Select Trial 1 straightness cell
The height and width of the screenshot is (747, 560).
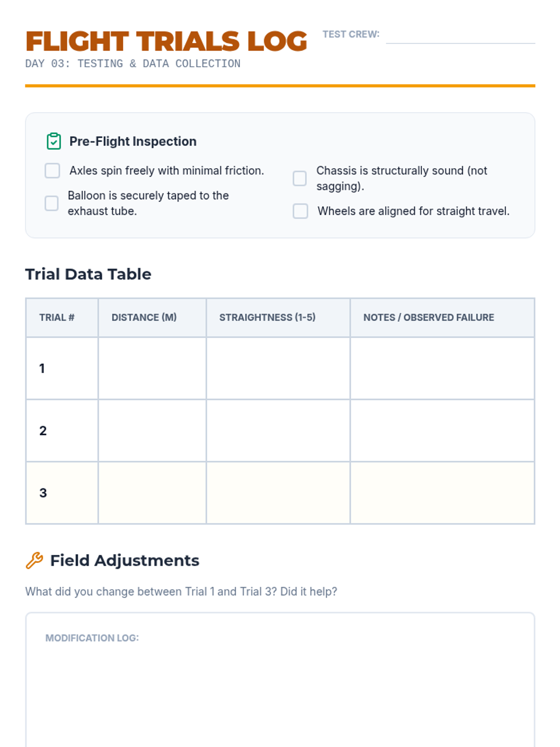coord(278,368)
